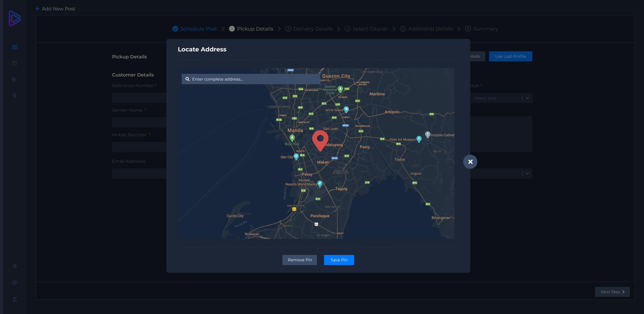Click Star City map marker
Image resolution: width=644 pixels, height=314 pixels.
(296, 156)
